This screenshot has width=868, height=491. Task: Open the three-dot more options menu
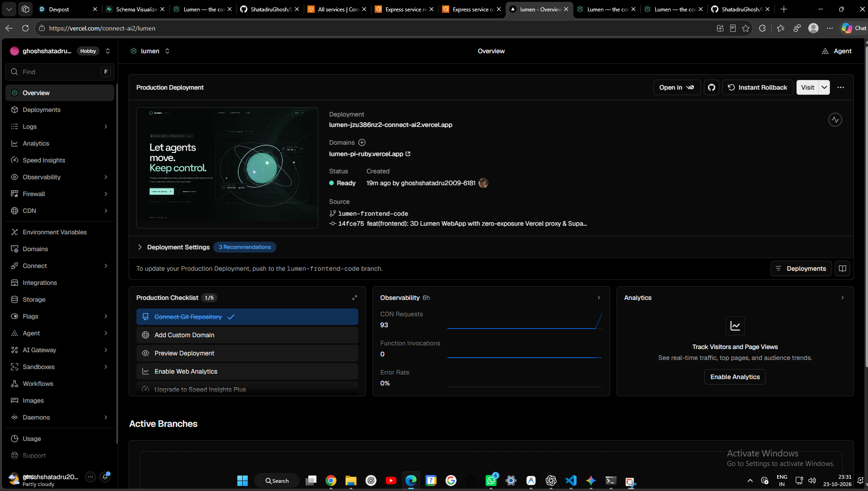(841, 87)
